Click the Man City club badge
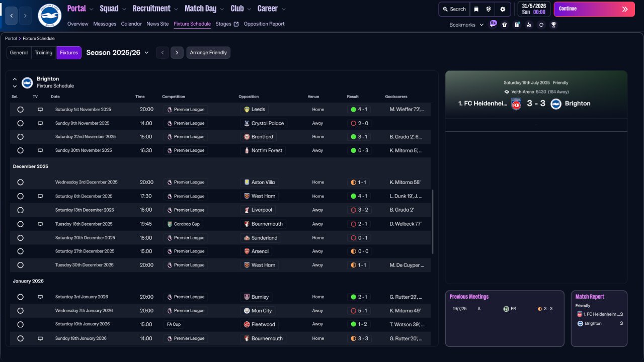The width and height of the screenshot is (644, 362). pyautogui.click(x=247, y=311)
